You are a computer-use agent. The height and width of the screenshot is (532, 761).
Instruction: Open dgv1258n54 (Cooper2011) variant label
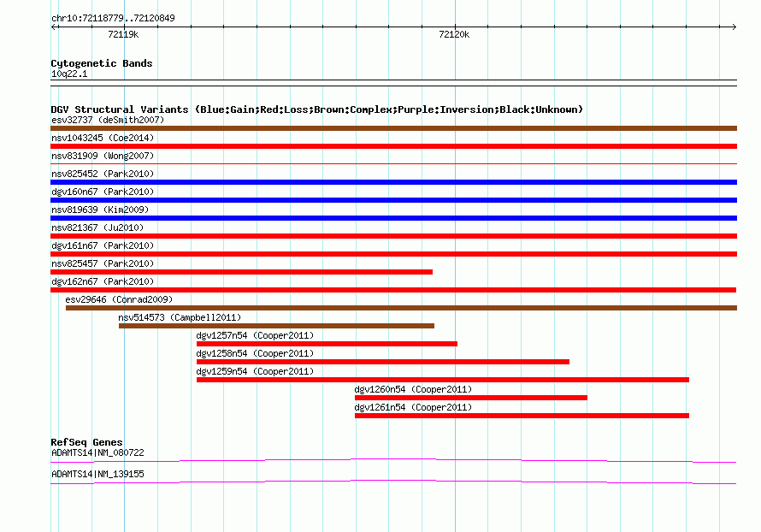(x=255, y=353)
